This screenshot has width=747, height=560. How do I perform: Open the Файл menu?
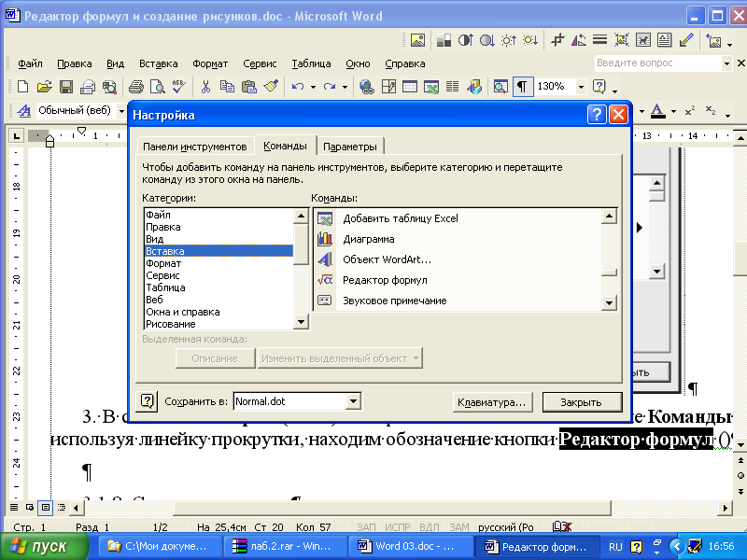click(x=30, y=63)
